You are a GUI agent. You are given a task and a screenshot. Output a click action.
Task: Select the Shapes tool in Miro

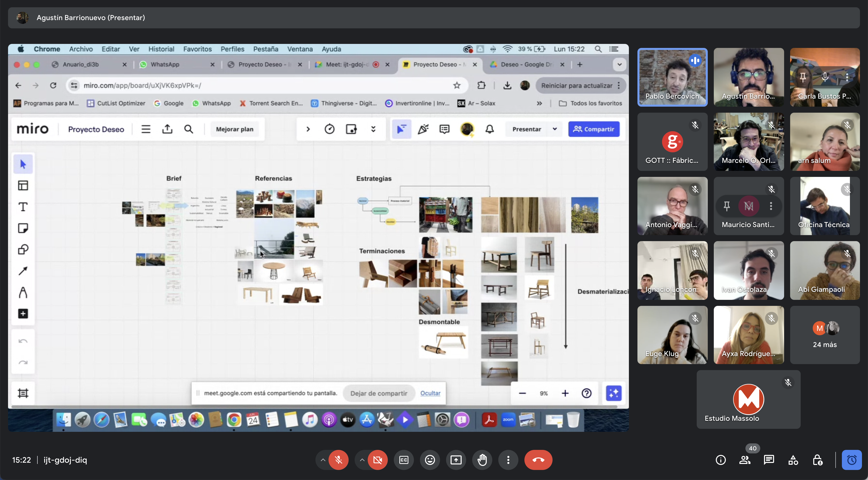pyautogui.click(x=23, y=249)
